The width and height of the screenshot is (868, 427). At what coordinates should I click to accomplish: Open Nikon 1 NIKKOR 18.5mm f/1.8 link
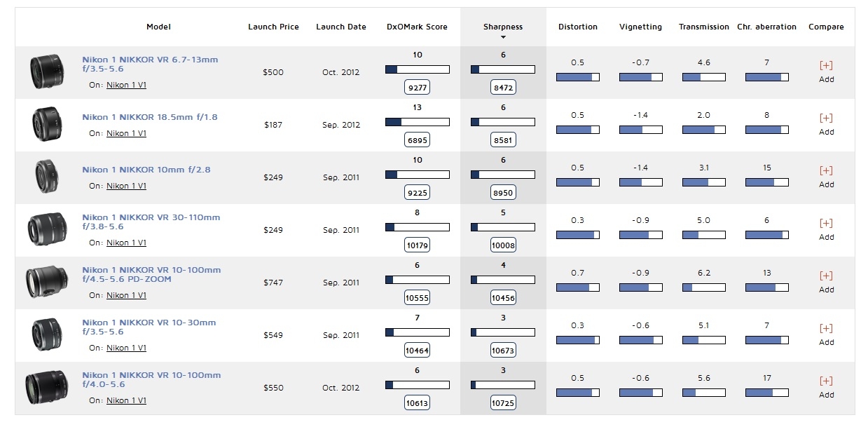pyautogui.click(x=150, y=117)
